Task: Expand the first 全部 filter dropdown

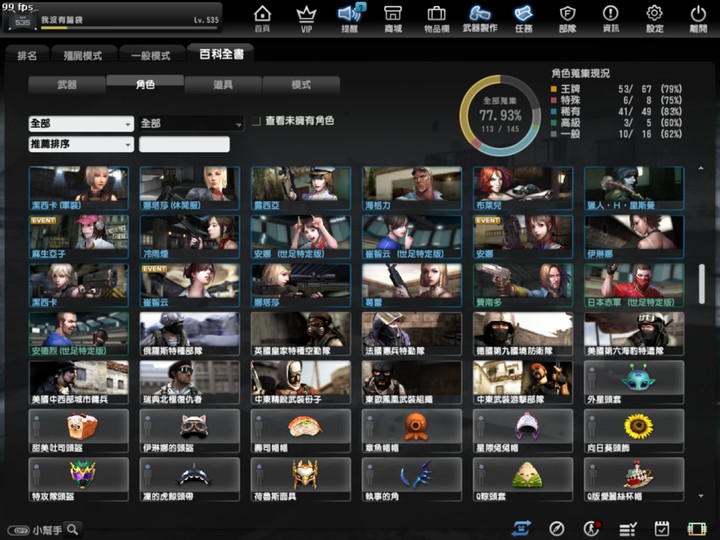Action: point(81,124)
